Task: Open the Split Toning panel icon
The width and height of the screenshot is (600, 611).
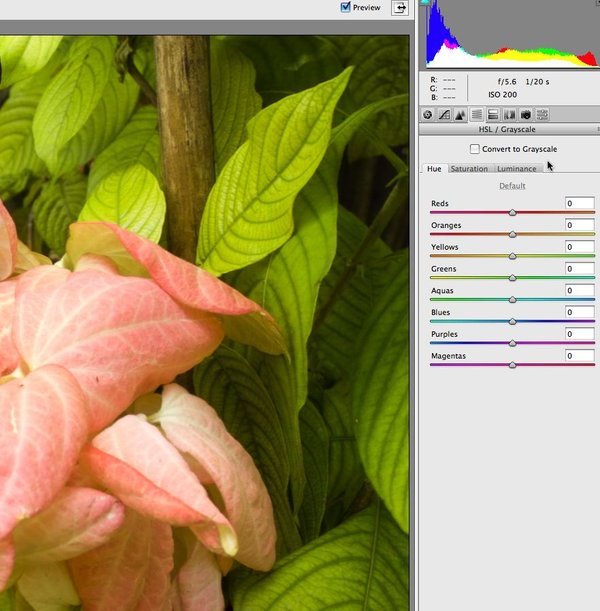Action: coord(493,115)
